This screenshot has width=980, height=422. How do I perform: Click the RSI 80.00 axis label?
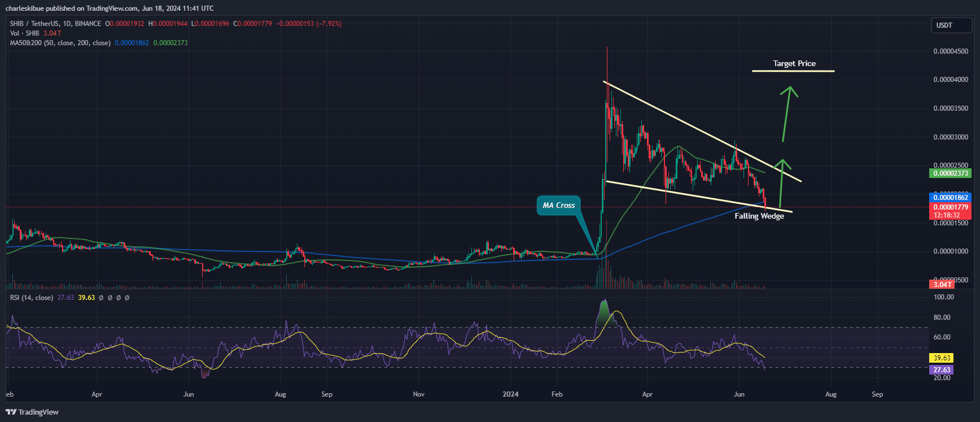pyautogui.click(x=942, y=317)
